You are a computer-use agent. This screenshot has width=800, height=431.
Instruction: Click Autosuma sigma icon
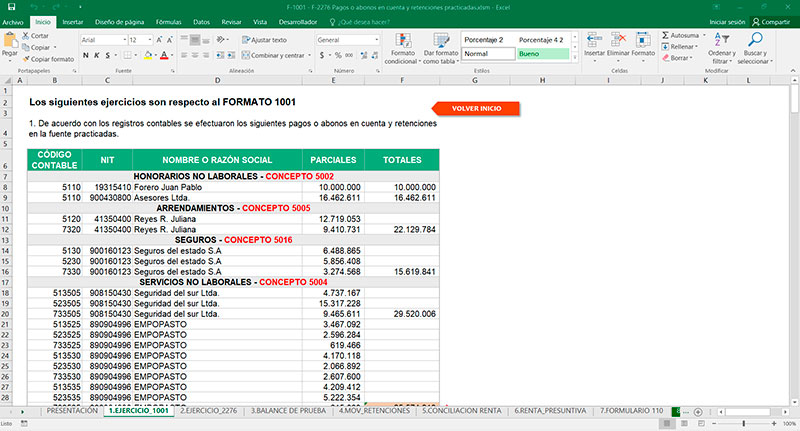click(x=665, y=35)
